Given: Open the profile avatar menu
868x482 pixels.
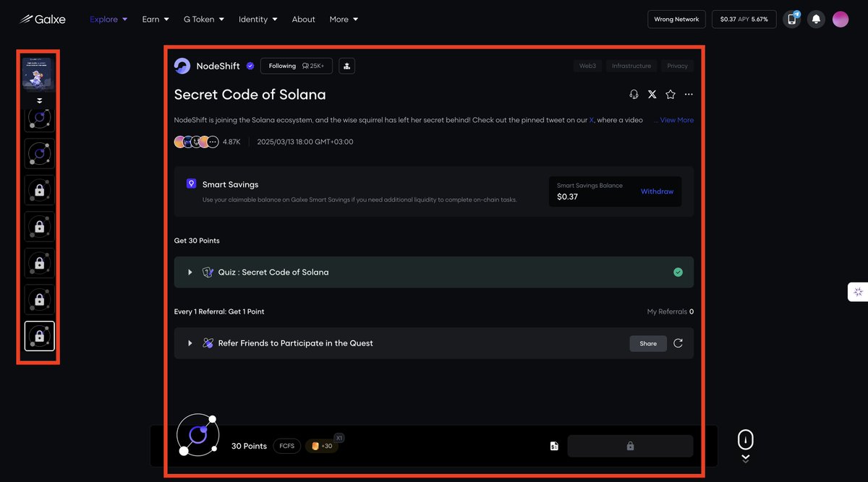Looking at the screenshot, I should click(x=841, y=20).
